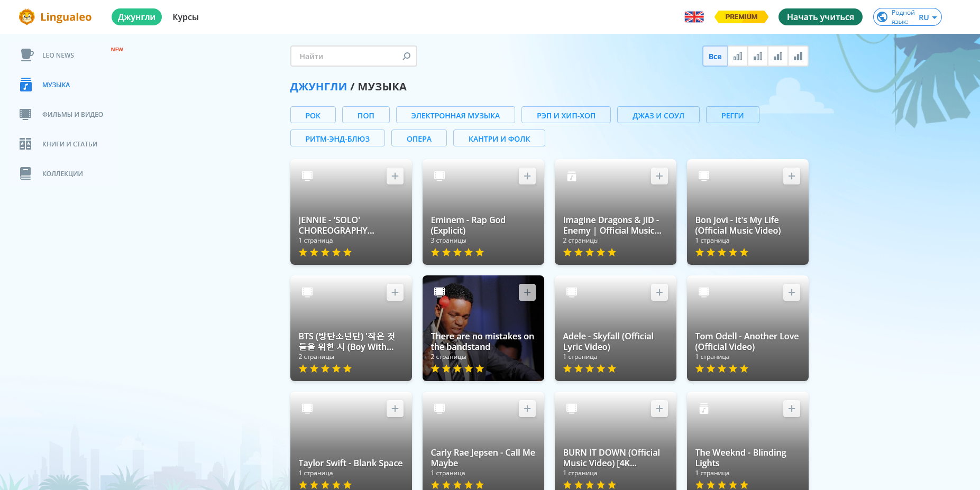Select the ОПЕРА genre
Screen dimensions: 980x490
coord(419,138)
